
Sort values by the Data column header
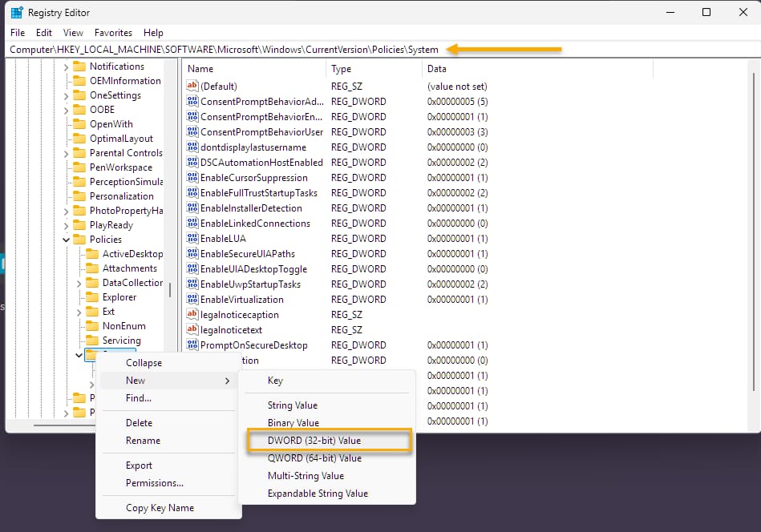538,69
